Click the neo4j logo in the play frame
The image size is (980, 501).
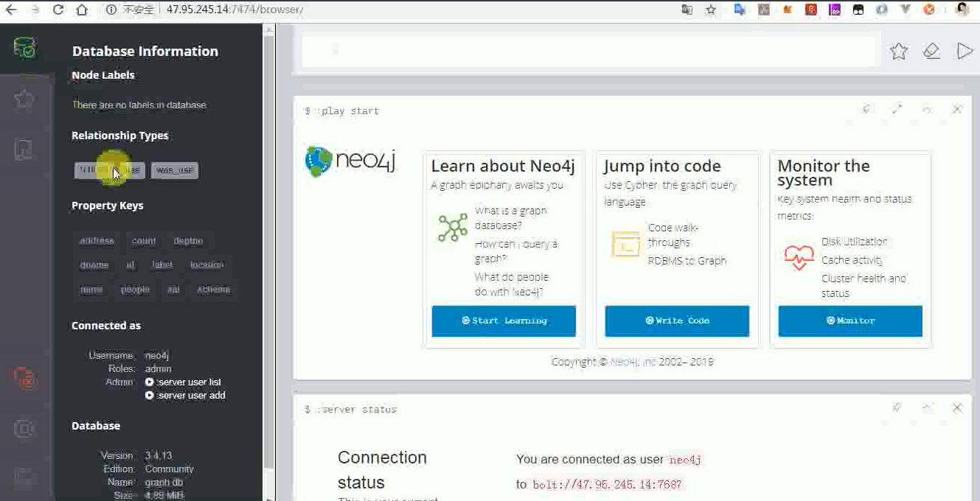point(350,161)
